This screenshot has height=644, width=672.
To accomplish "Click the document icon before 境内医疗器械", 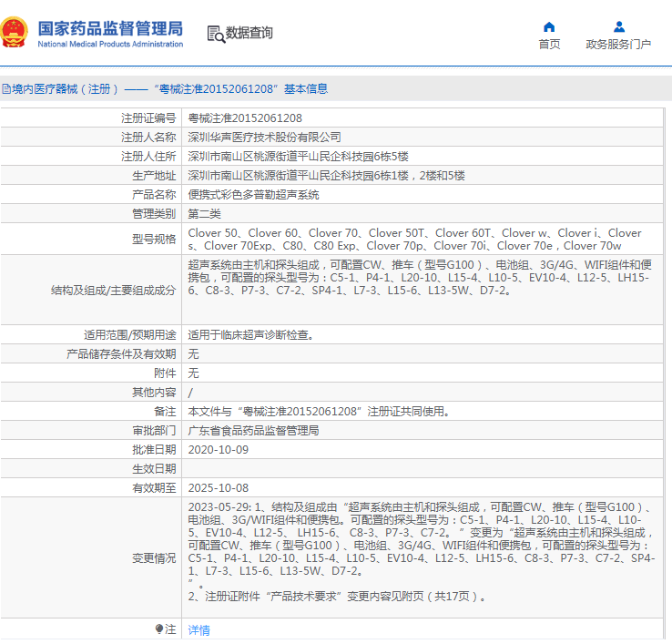I will click(6, 88).
